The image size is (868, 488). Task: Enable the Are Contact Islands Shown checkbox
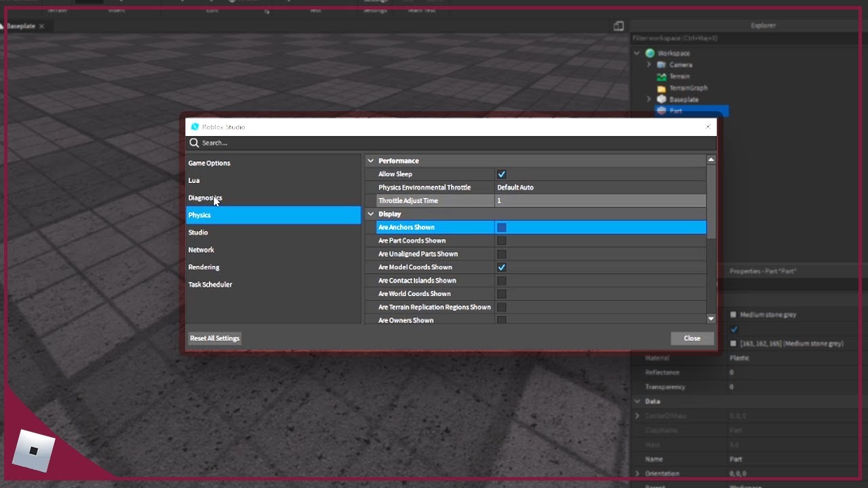coord(502,281)
